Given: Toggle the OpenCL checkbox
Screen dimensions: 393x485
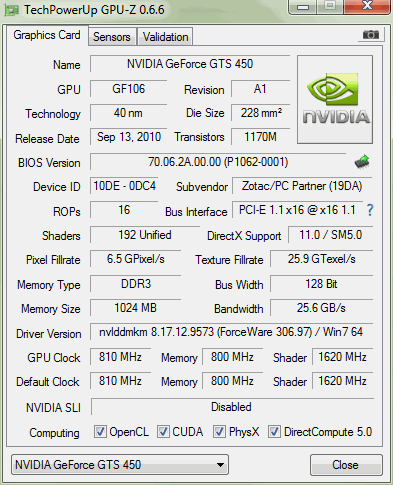Looking at the screenshot, I should pyautogui.click(x=100, y=432).
